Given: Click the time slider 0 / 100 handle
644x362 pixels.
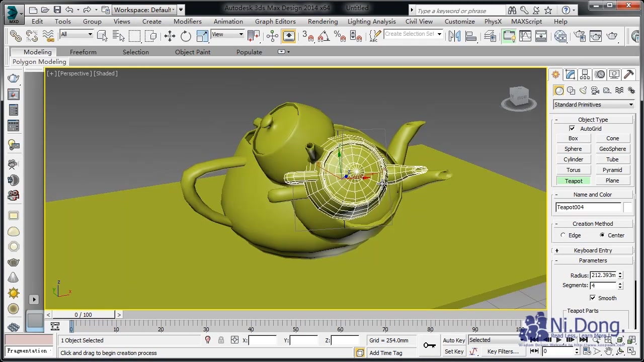Looking at the screenshot, I should coord(83,315).
